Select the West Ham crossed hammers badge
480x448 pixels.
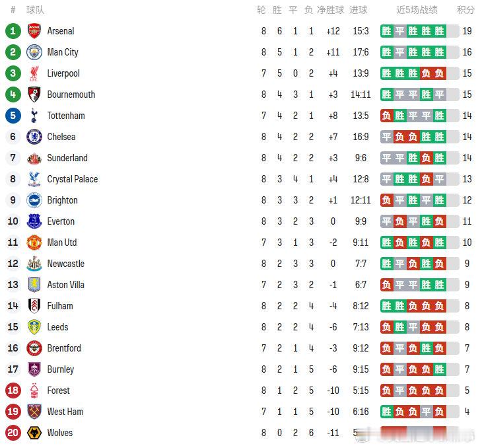pyautogui.click(x=34, y=412)
